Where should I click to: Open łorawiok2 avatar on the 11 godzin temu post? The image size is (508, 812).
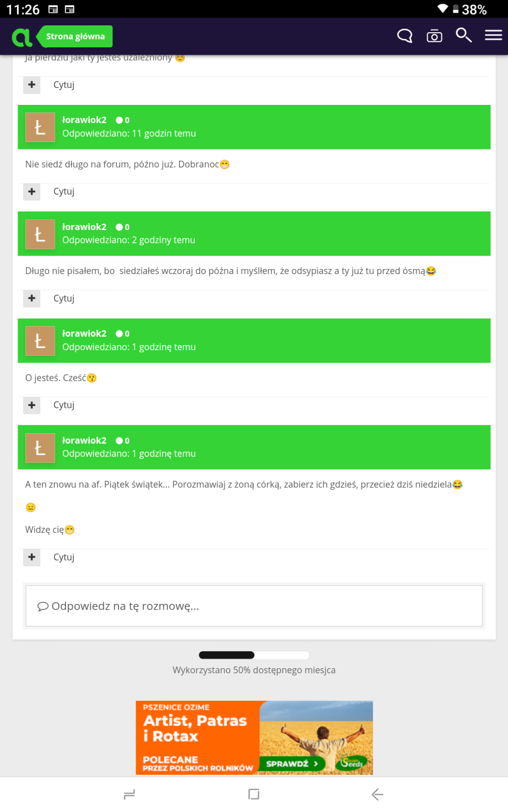(40, 127)
